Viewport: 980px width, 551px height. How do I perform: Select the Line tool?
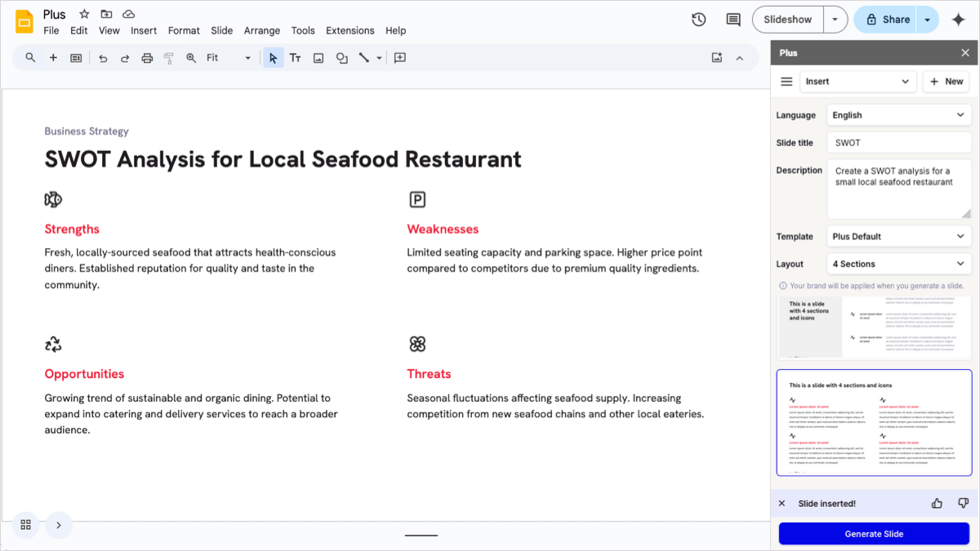[364, 58]
